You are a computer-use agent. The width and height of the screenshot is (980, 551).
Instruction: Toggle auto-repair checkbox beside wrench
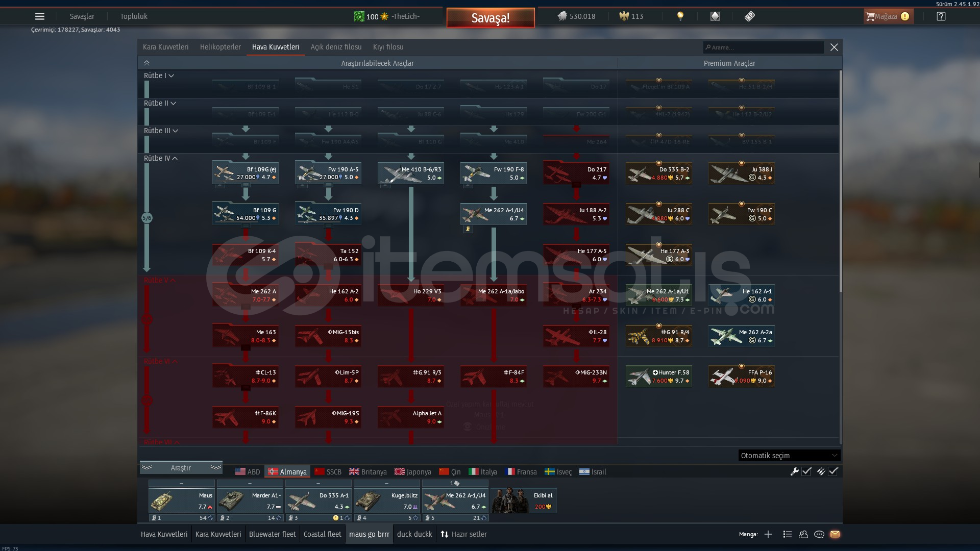pos(806,471)
